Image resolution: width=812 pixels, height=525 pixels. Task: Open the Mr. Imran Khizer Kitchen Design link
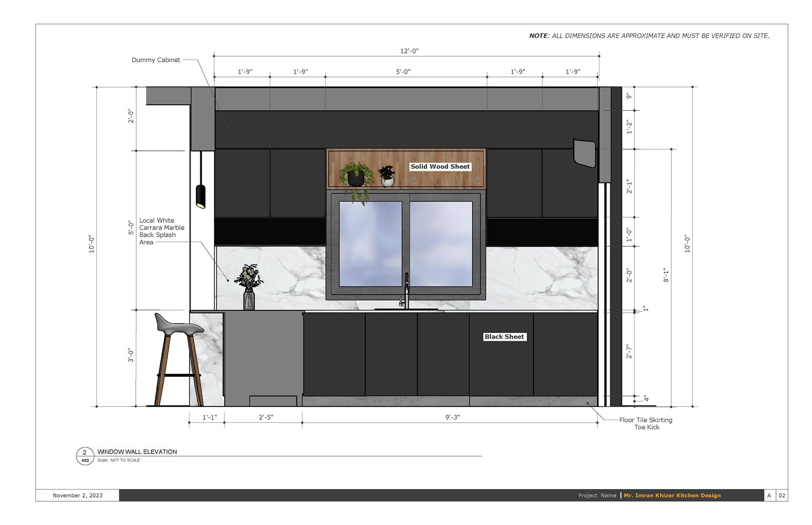[x=672, y=495]
